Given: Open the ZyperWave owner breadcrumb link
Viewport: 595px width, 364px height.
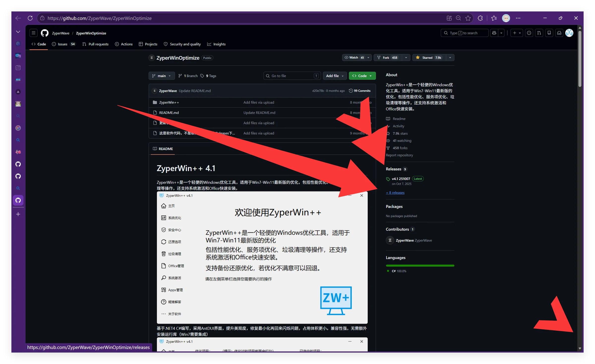Looking at the screenshot, I should tap(61, 33).
